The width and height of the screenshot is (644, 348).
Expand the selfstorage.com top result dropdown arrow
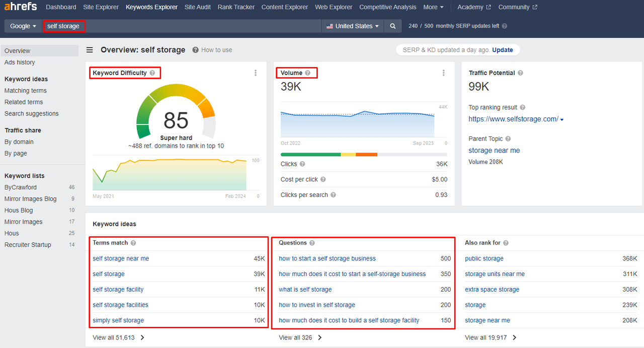(x=562, y=120)
